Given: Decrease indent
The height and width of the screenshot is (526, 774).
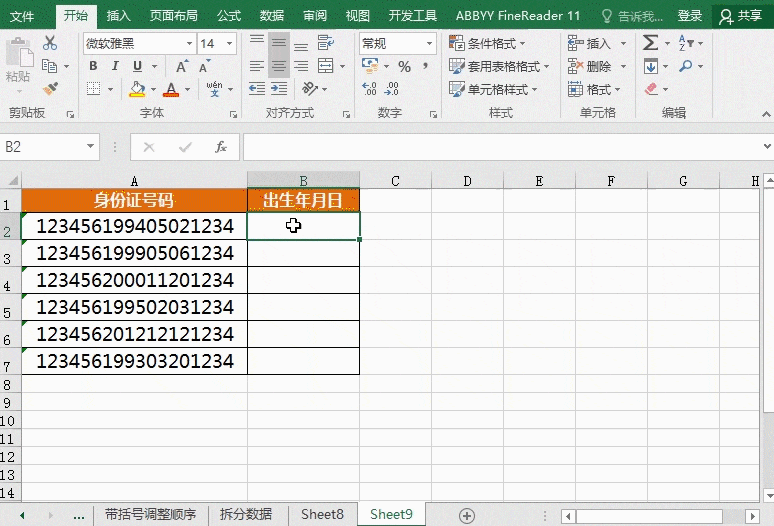Looking at the screenshot, I should (257, 89).
